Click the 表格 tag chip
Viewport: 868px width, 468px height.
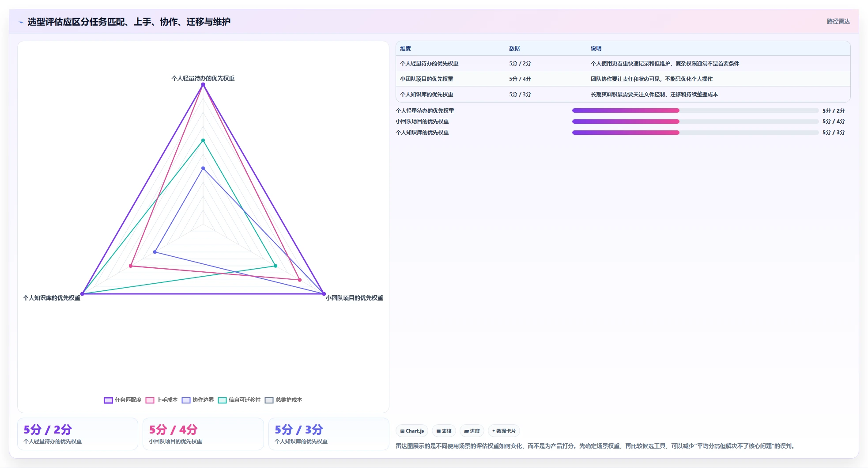coord(444,431)
